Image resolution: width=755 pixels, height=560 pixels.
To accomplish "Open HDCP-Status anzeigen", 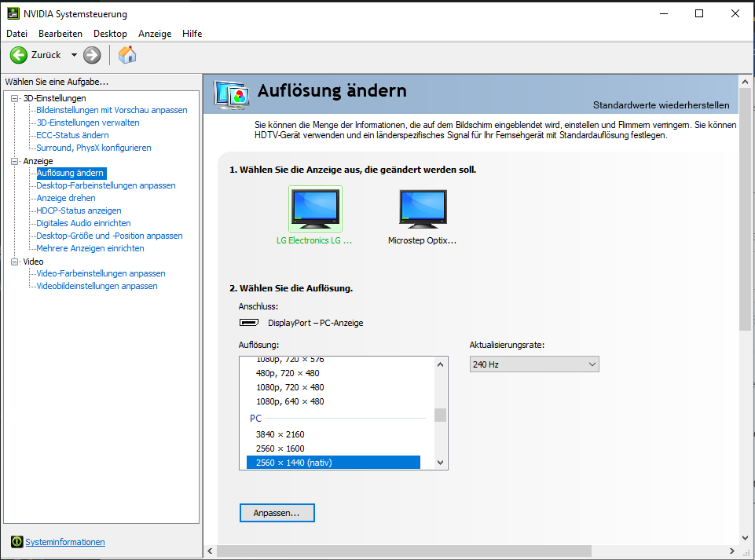I will tap(79, 210).
